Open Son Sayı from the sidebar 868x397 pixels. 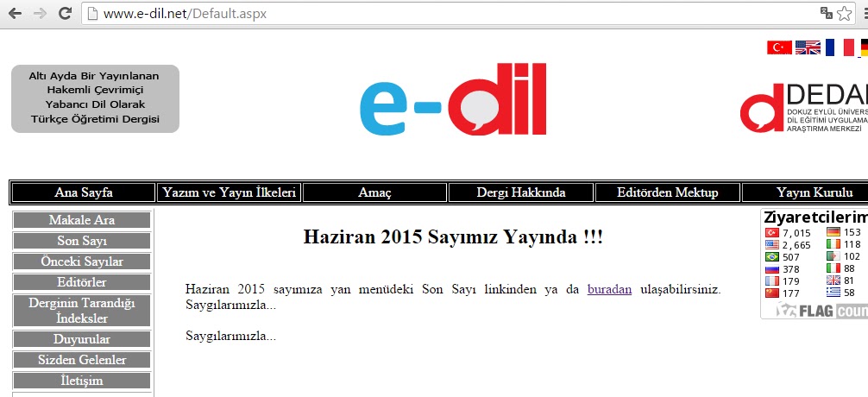[82, 241]
